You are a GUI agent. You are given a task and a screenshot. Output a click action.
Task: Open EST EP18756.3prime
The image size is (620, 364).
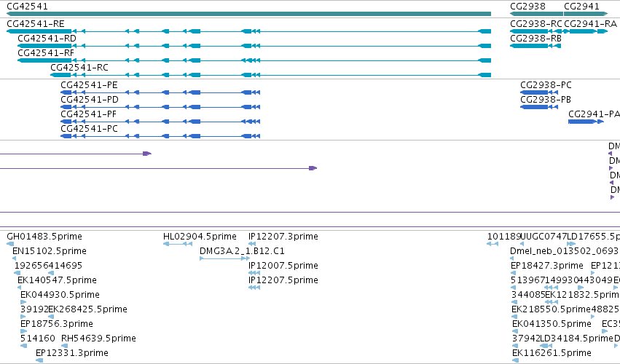[x=57, y=324]
